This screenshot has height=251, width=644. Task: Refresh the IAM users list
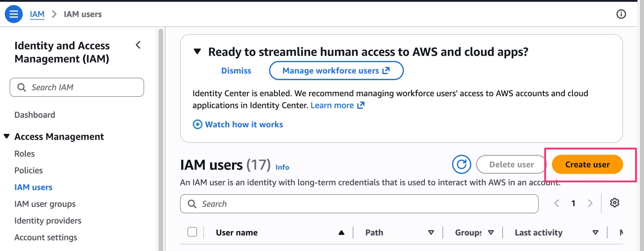(461, 164)
